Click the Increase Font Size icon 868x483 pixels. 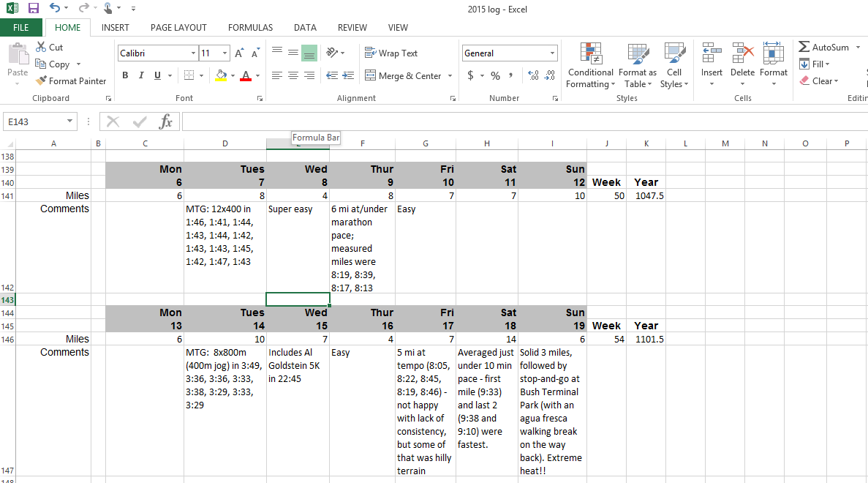[240, 53]
